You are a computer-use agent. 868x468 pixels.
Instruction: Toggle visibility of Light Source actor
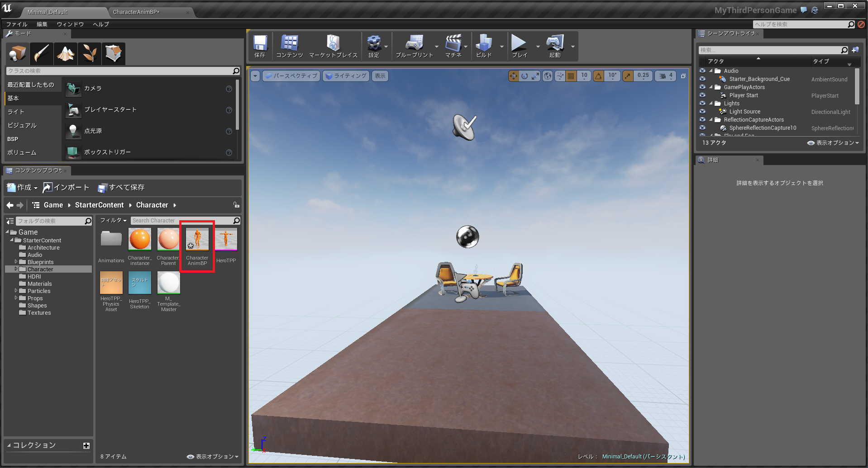click(x=702, y=112)
